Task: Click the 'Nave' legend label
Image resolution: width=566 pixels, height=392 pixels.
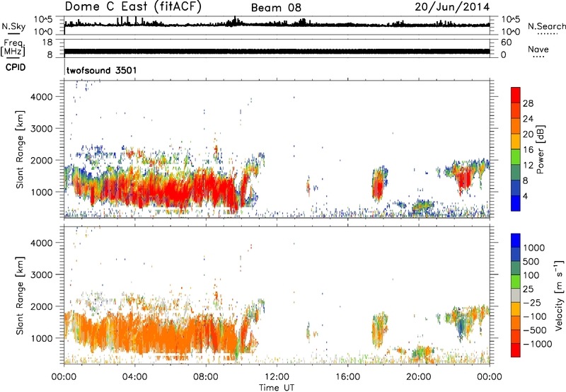Action: [538, 49]
